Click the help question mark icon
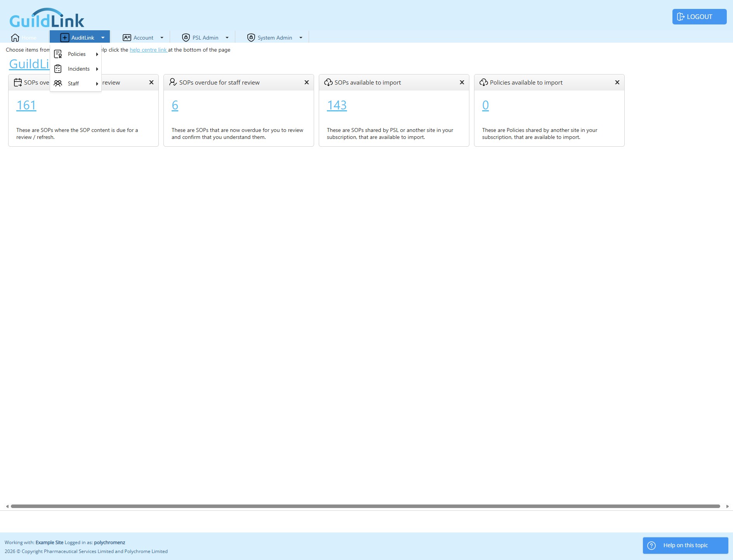The image size is (733, 560). coord(651,545)
